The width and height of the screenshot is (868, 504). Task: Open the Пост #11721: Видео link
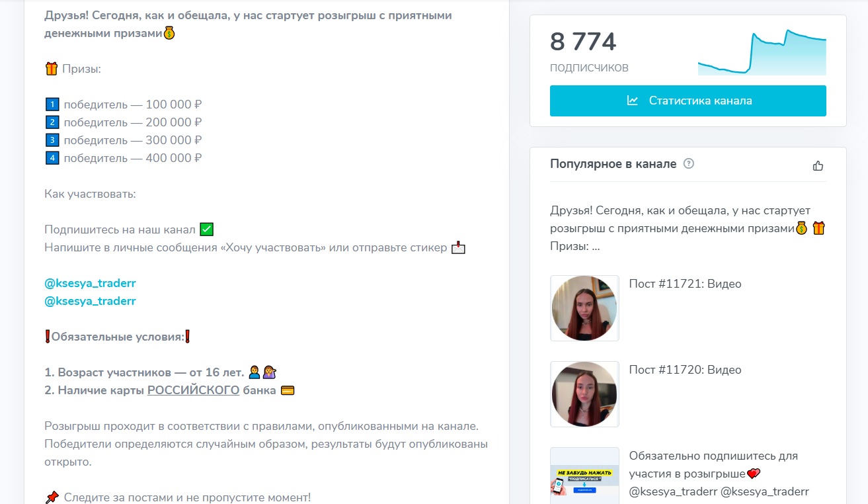(685, 284)
